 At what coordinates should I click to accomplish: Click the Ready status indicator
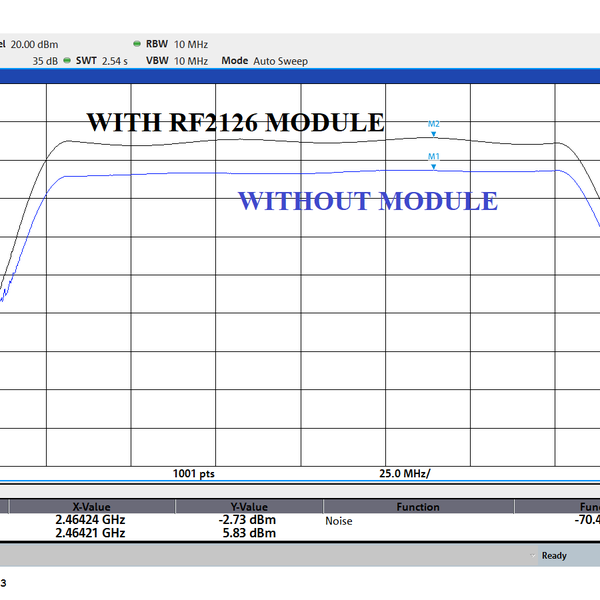[x=554, y=555]
